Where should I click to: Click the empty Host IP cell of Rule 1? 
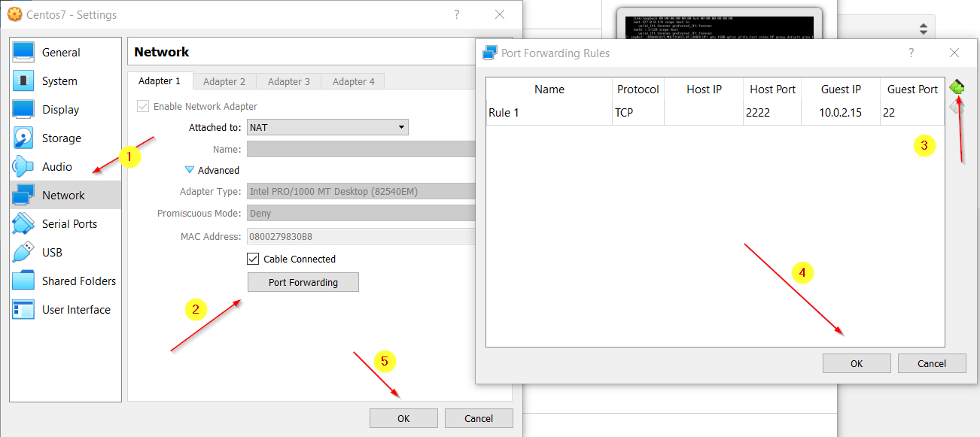click(705, 113)
